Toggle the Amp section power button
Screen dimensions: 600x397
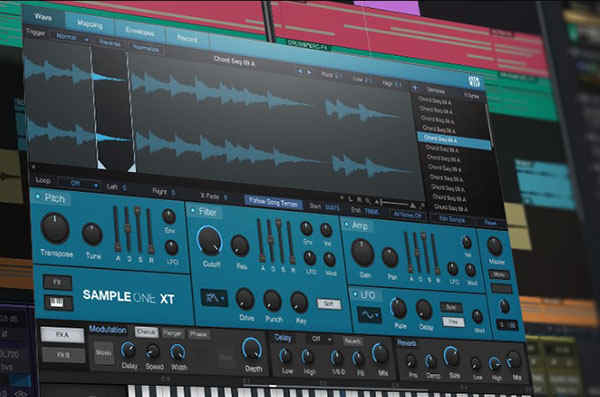tap(346, 224)
